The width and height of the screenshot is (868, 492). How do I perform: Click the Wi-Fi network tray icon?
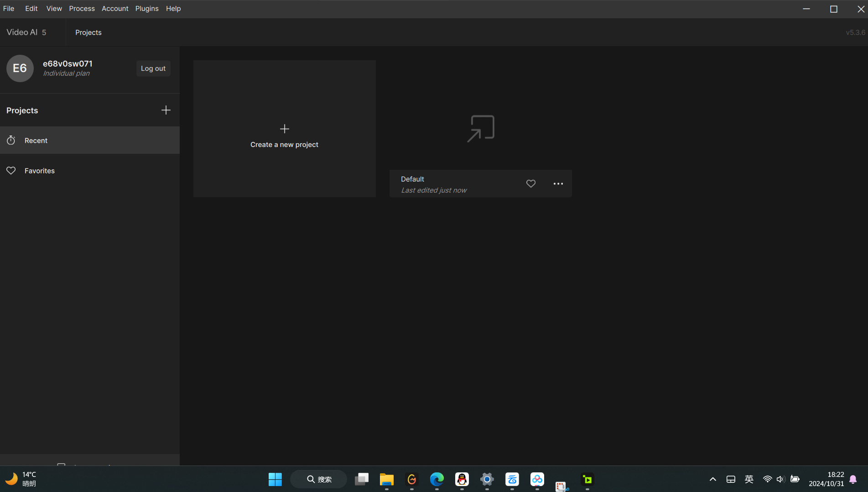[x=767, y=479]
